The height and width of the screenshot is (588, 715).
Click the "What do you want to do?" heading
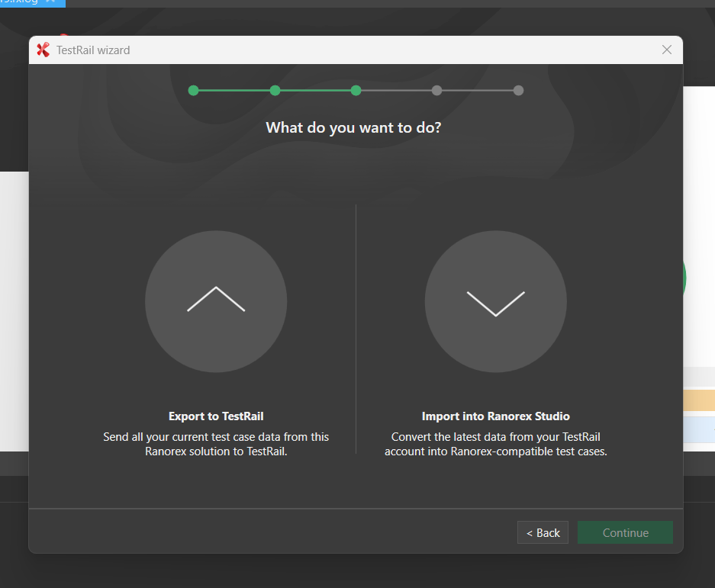[353, 127]
